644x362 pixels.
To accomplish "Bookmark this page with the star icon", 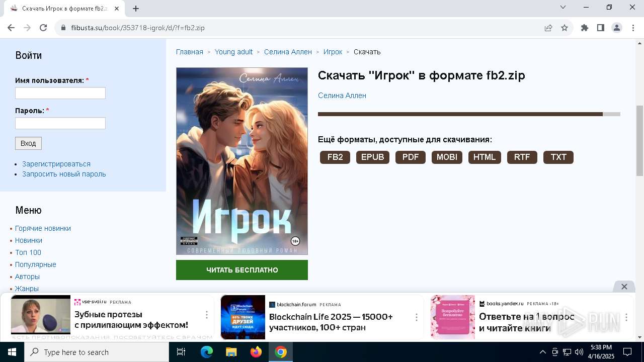I will click(x=565, y=28).
